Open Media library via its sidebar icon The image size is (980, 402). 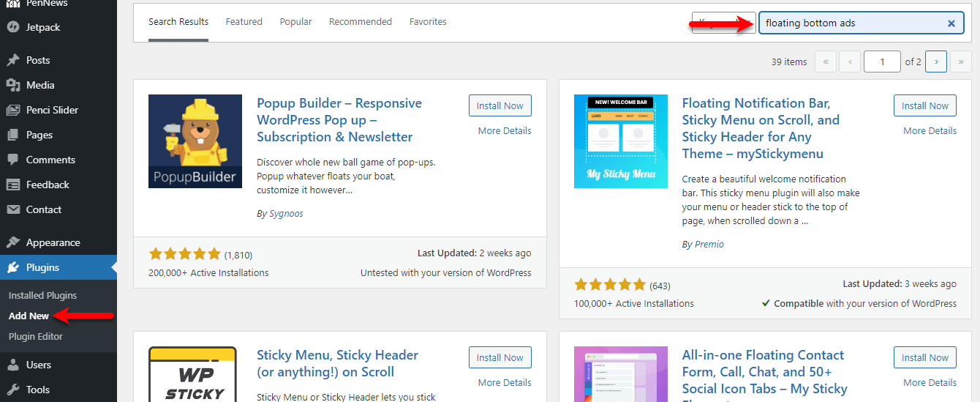tap(13, 85)
